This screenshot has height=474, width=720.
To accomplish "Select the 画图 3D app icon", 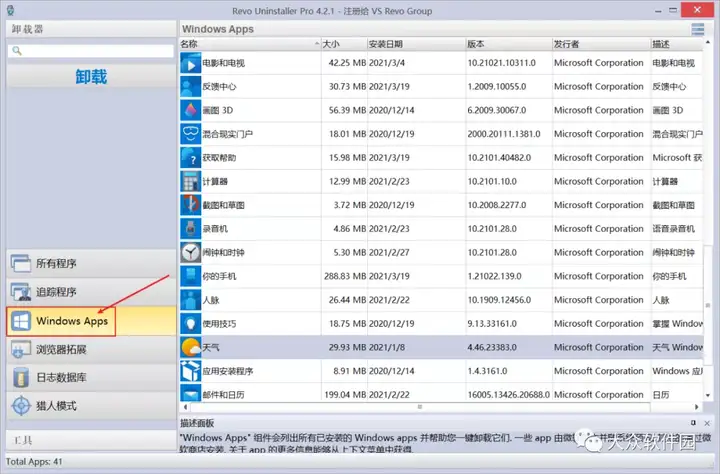I will pos(190,111).
